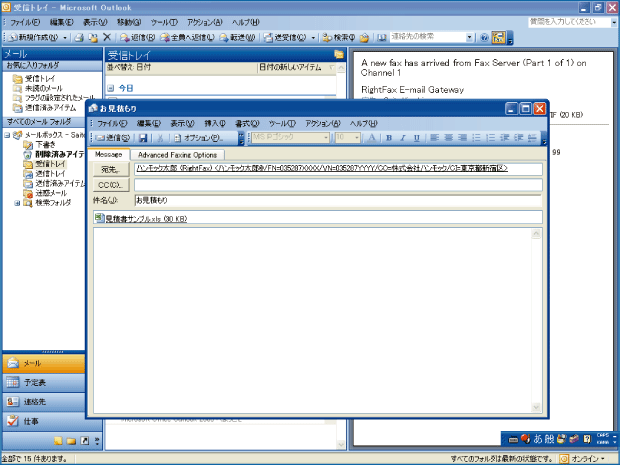Save the message with the floppy disk icon

[x=143, y=138]
